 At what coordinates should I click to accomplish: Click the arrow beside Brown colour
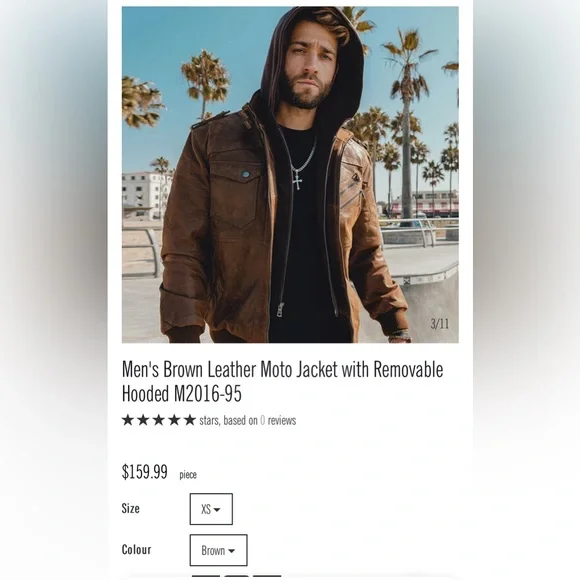[232, 551]
